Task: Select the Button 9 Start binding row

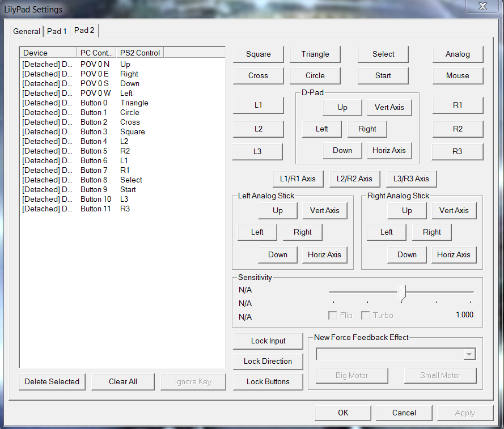Action: [x=122, y=190]
